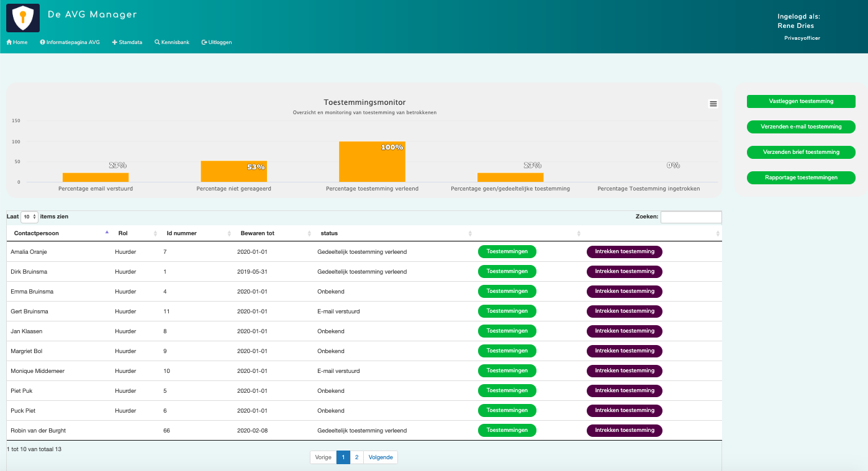Click the De AVG Manager title
868x471 pixels.
tap(93, 14)
